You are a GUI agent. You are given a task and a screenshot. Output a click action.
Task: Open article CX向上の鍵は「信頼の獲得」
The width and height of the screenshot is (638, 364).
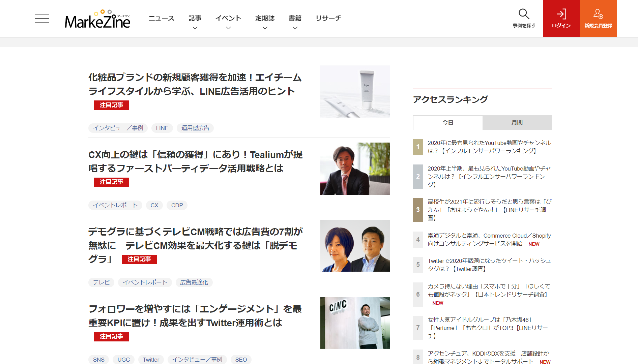pos(196,161)
